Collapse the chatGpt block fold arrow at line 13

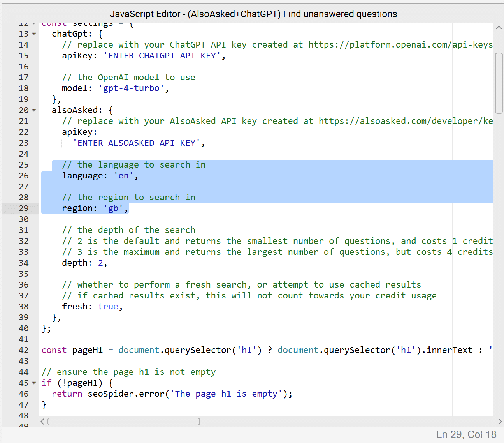[x=34, y=34]
